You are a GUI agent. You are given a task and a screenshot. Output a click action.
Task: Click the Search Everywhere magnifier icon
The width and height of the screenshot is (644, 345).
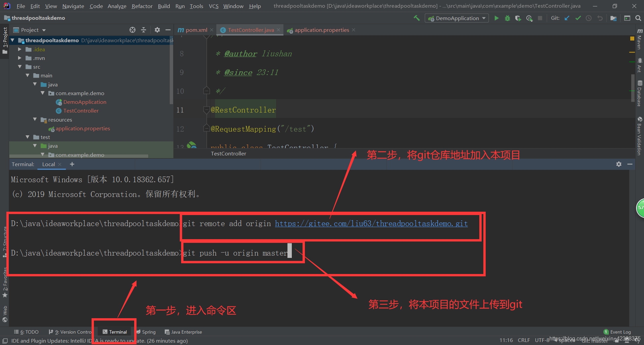coord(638,18)
